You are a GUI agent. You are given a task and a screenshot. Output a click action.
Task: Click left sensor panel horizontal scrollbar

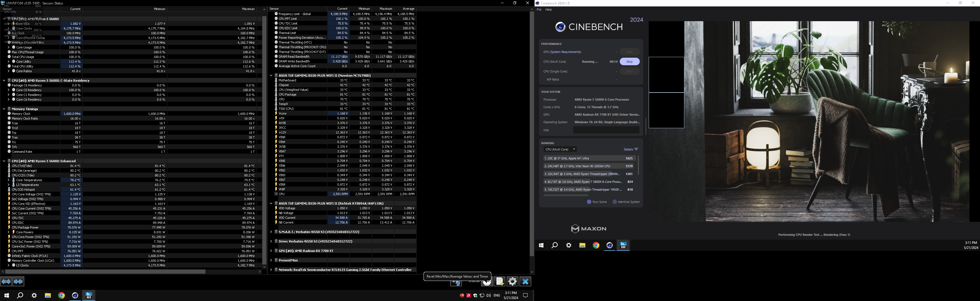(x=106, y=272)
